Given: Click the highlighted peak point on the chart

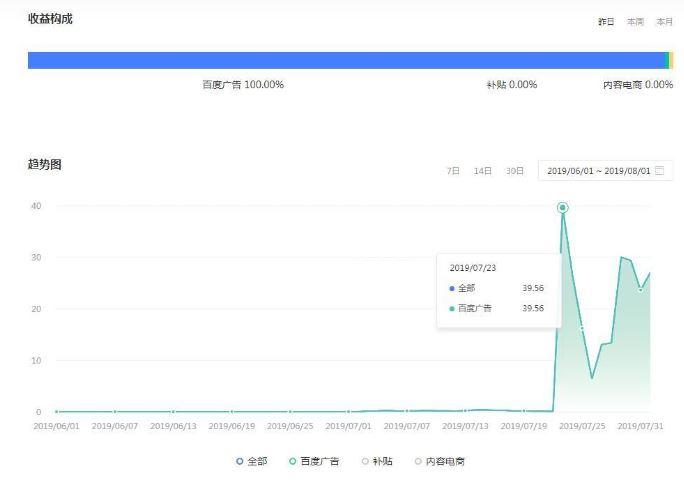Looking at the screenshot, I should 563,208.
